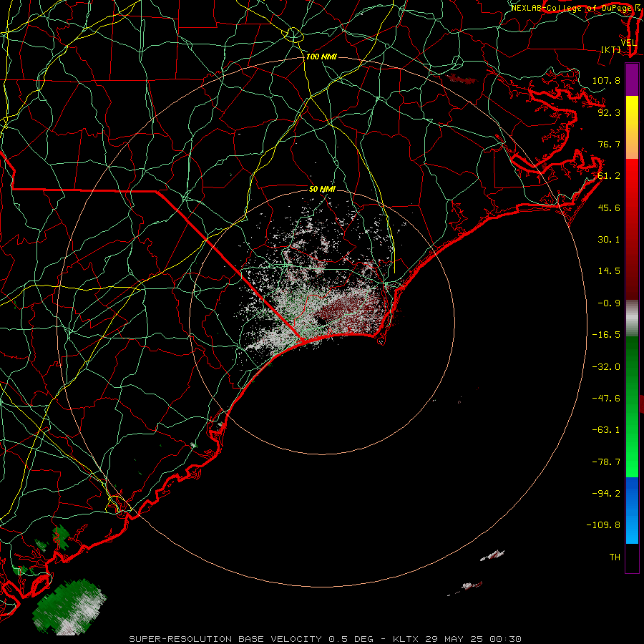Select the black TH segment of the scale
Screen dimensions: 644x644
[632, 557]
